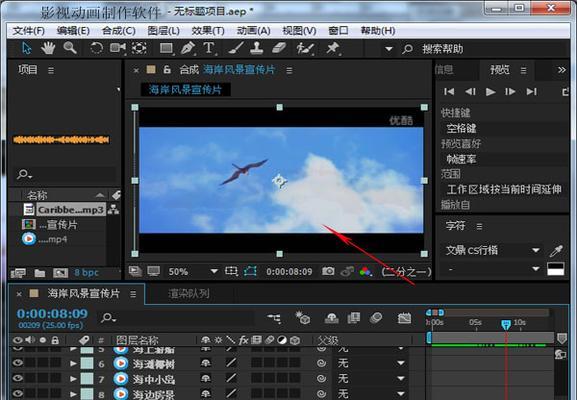Take a snapshot with camera icon
The width and height of the screenshot is (577, 400).
point(328,272)
